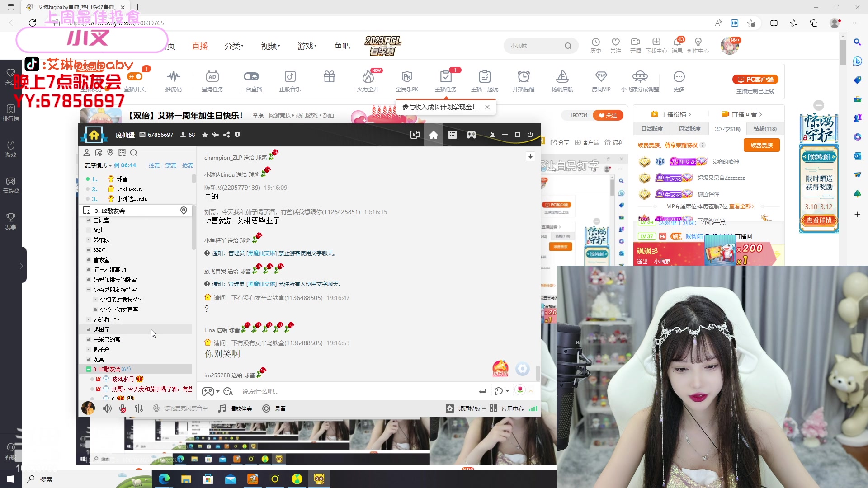This screenshot has height=488, width=868.
Task: Click the orange 续费贵族 button
Action: pyautogui.click(x=762, y=145)
